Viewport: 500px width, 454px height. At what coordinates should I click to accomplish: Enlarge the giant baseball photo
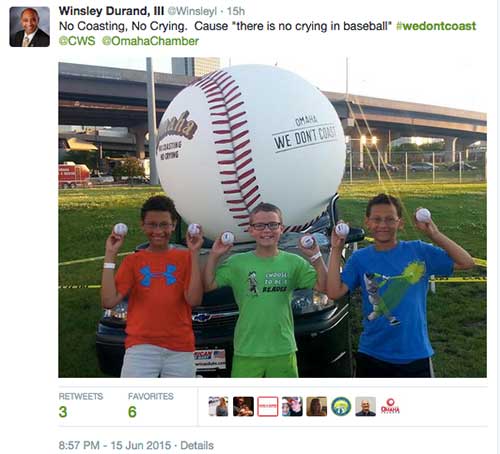pyautogui.click(x=272, y=217)
